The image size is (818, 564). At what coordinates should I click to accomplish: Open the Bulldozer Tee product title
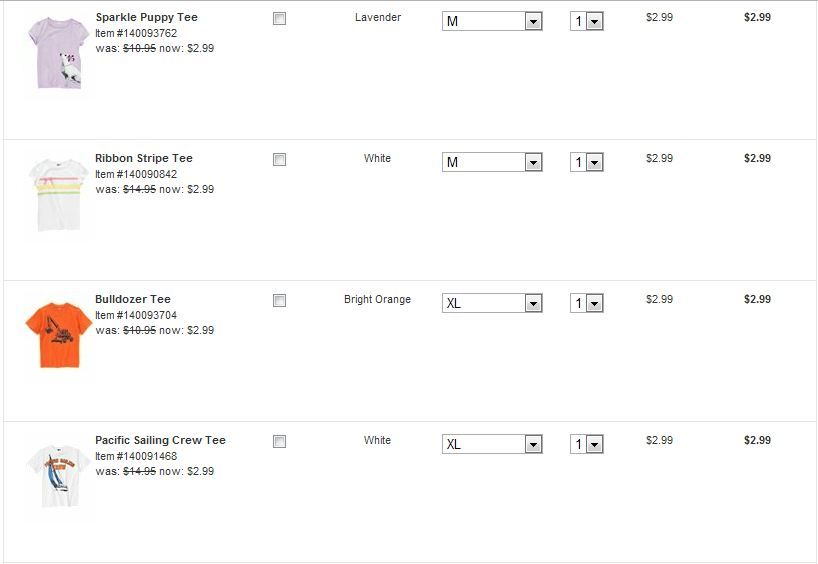tap(132, 299)
